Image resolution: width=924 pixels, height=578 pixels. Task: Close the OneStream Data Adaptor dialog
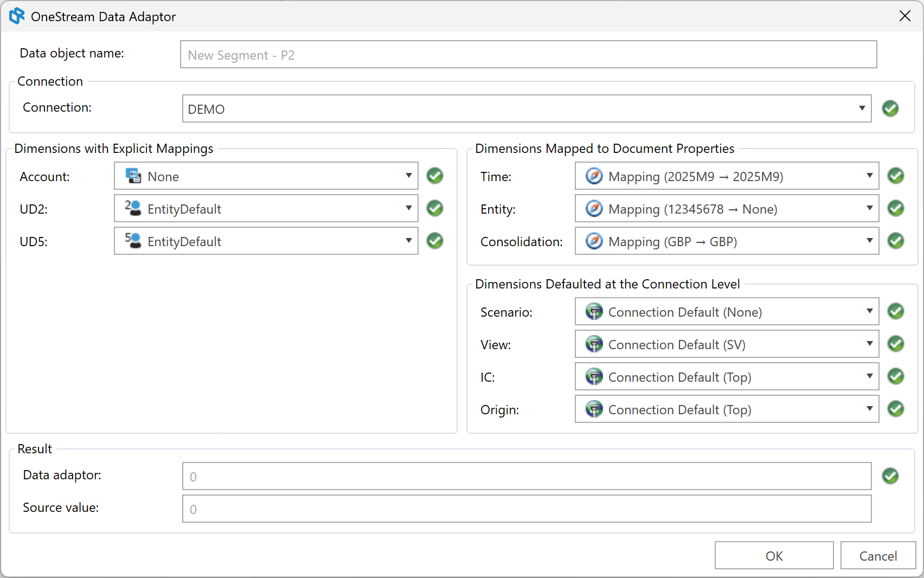pos(904,16)
